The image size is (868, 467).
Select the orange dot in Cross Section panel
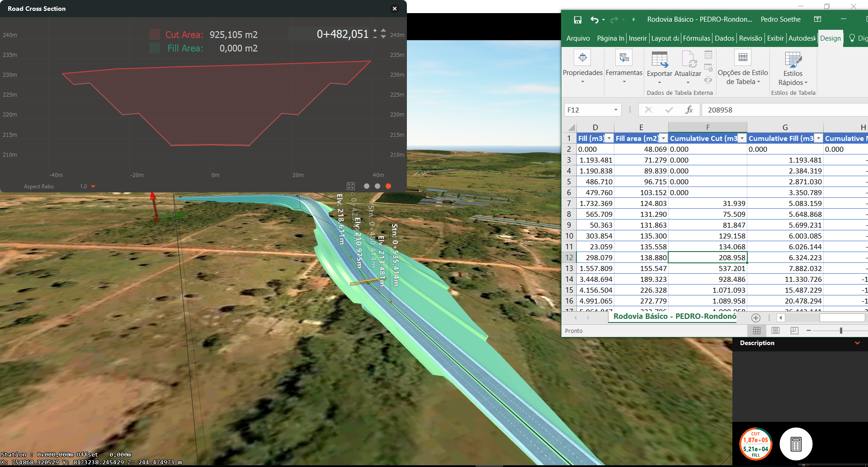pyautogui.click(x=388, y=186)
